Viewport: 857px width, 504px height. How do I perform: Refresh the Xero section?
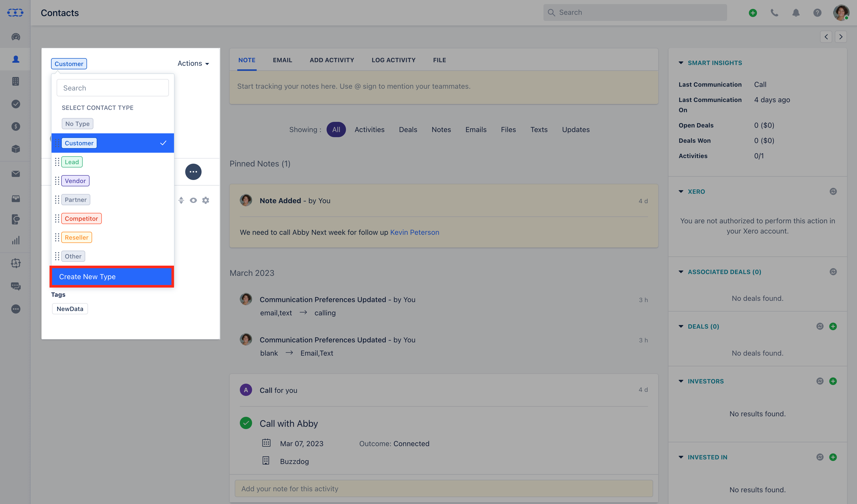click(x=833, y=191)
